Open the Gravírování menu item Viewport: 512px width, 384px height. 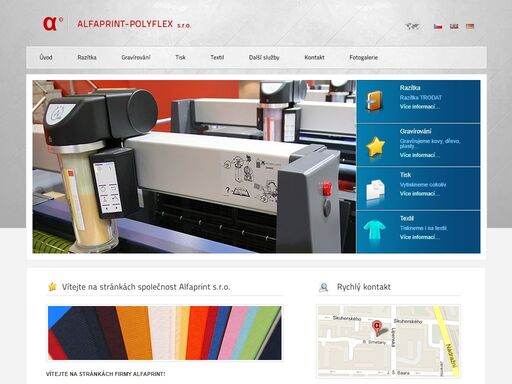coord(136,57)
